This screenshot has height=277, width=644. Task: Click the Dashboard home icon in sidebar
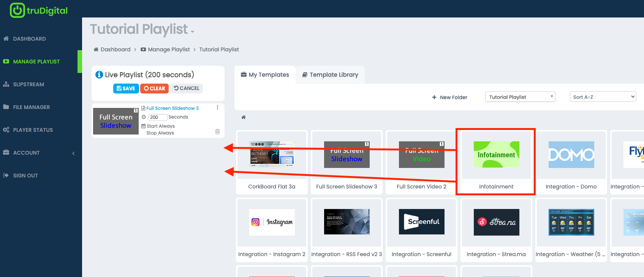pos(6,38)
